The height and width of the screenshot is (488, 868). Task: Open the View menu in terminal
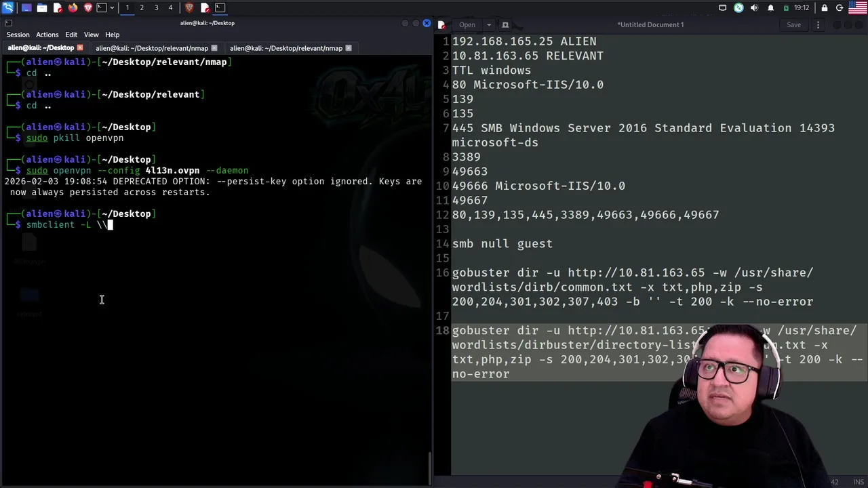(x=91, y=35)
